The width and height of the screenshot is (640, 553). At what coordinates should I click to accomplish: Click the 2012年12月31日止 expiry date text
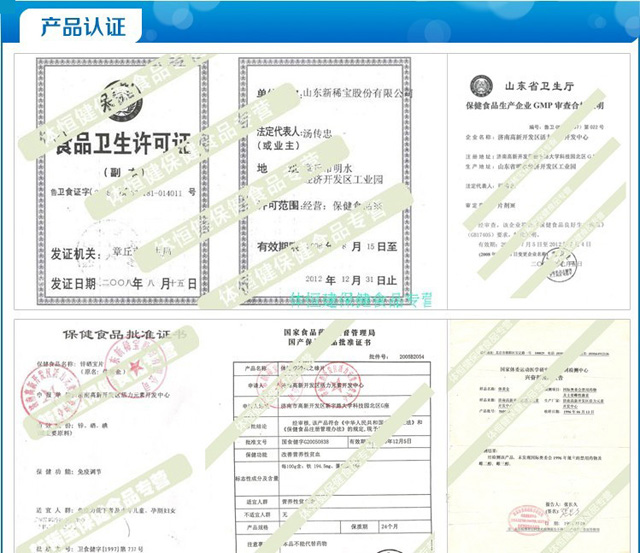point(351,280)
